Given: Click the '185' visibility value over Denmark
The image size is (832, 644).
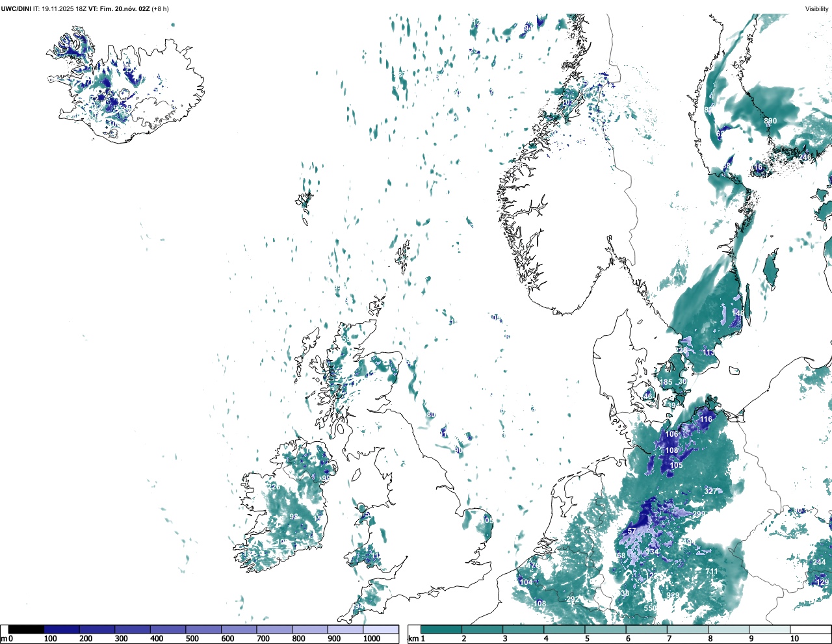Looking at the screenshot, I should pyautogui.click(x=666, y=383).
